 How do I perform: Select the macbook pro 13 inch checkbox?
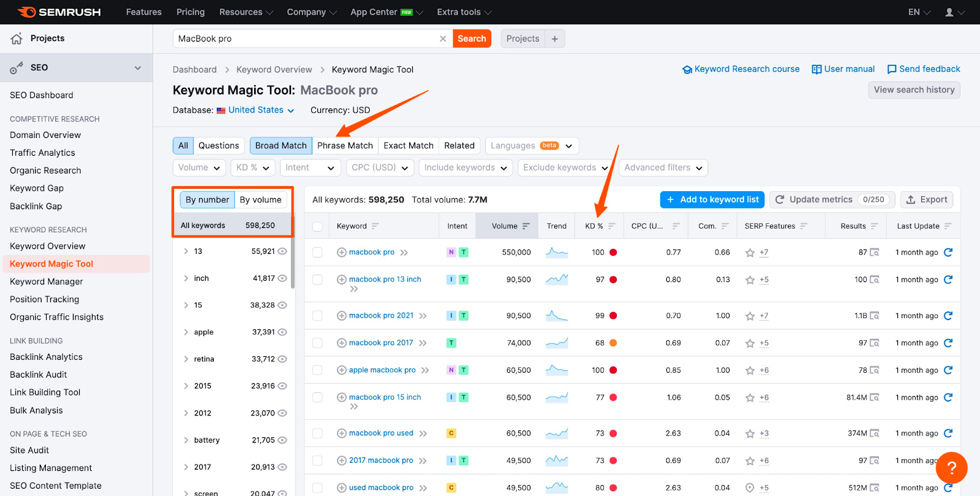(317, 280)
